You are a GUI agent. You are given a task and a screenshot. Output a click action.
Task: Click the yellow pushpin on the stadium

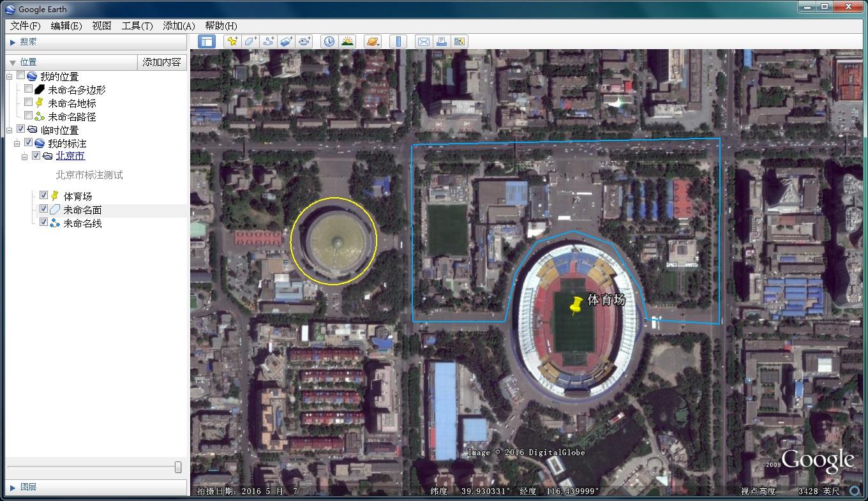[576, 305]
